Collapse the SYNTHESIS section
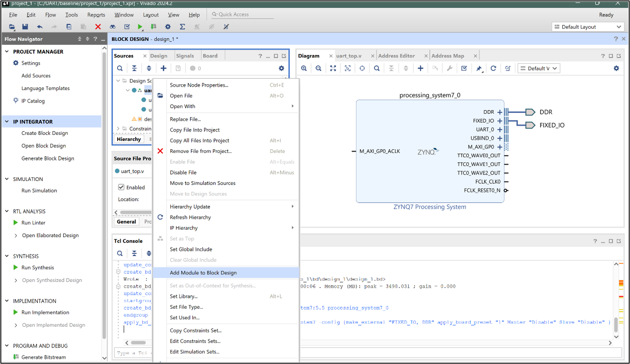This screenshot has height=364, width=630. point(7,256)
